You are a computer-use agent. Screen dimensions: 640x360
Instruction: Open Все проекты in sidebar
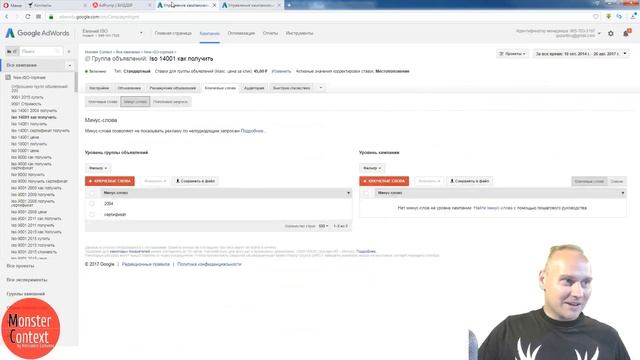pyautogui.click(x=20, y=266)
